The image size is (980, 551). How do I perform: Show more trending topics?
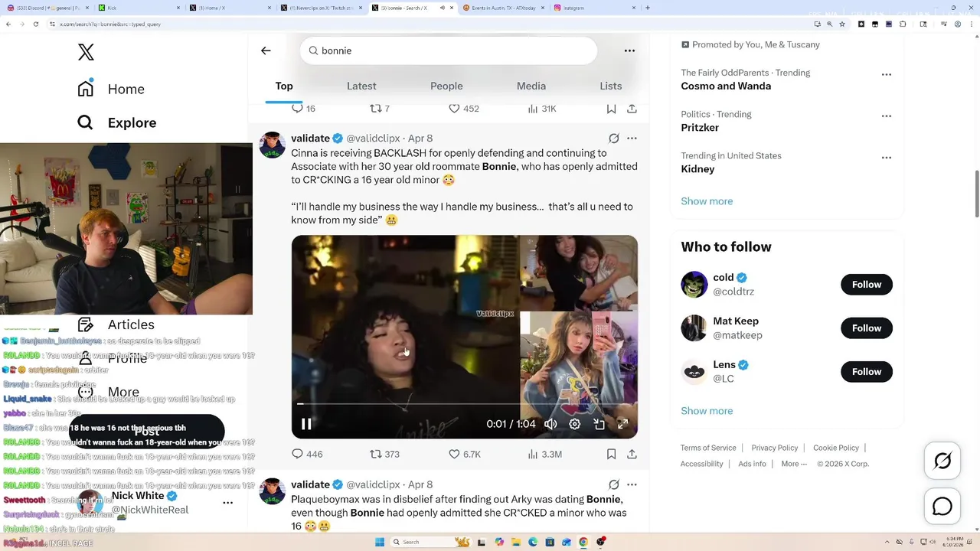coord(707,201)
